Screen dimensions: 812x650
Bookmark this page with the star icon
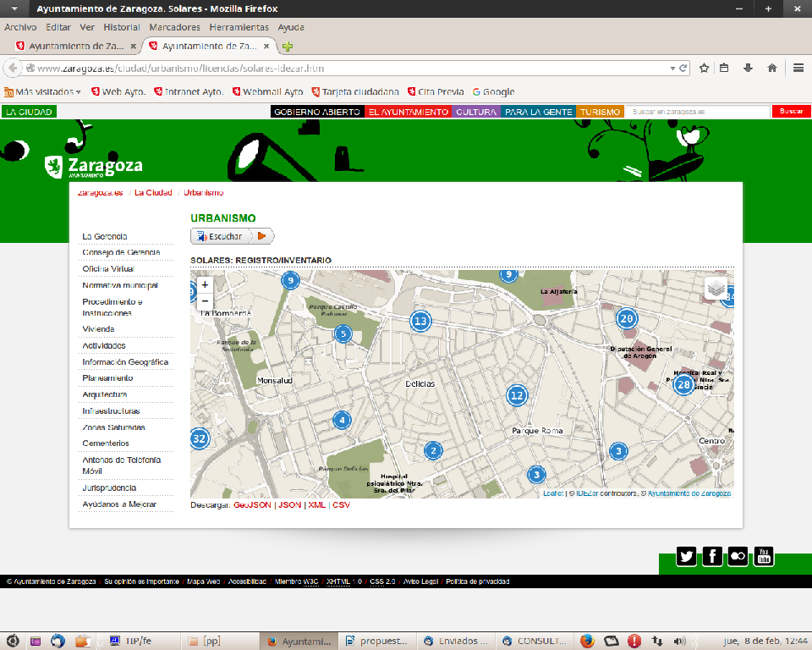[x=704, y=69]
